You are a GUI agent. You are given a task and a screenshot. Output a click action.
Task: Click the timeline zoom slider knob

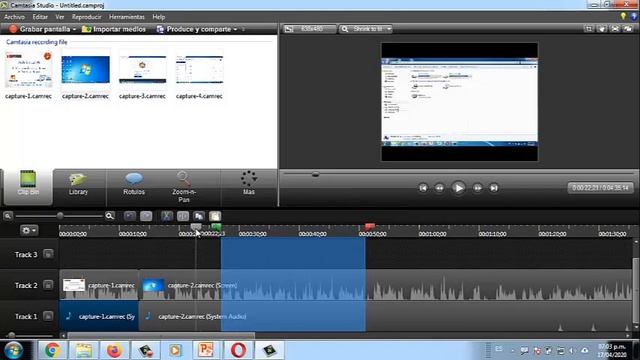pos(60,216)
